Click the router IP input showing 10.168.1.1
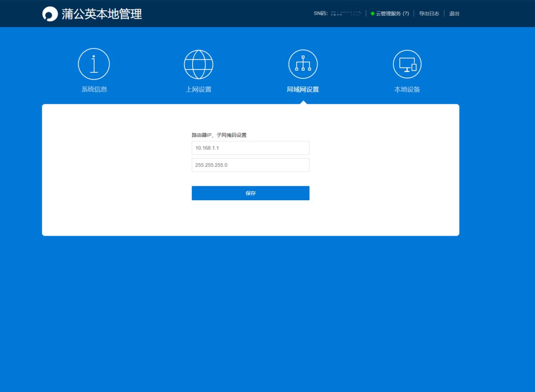535x392 pixels. [x=250, y=148]
